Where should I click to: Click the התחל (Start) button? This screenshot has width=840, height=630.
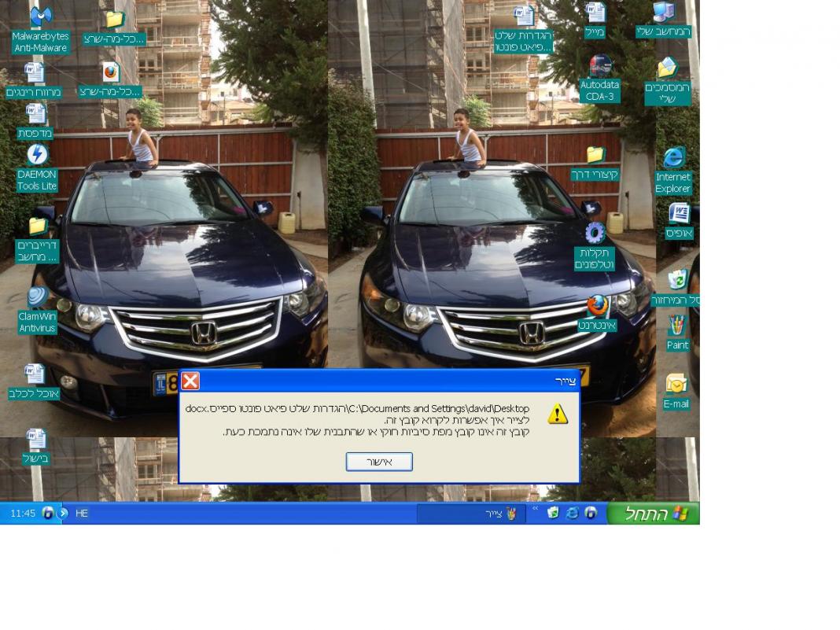tap(654, 514)
